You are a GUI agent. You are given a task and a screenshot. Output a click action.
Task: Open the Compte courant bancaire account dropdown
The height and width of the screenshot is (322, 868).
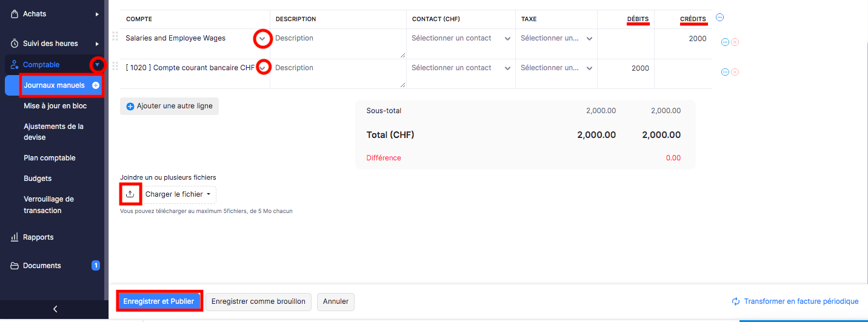coord(262,68)
